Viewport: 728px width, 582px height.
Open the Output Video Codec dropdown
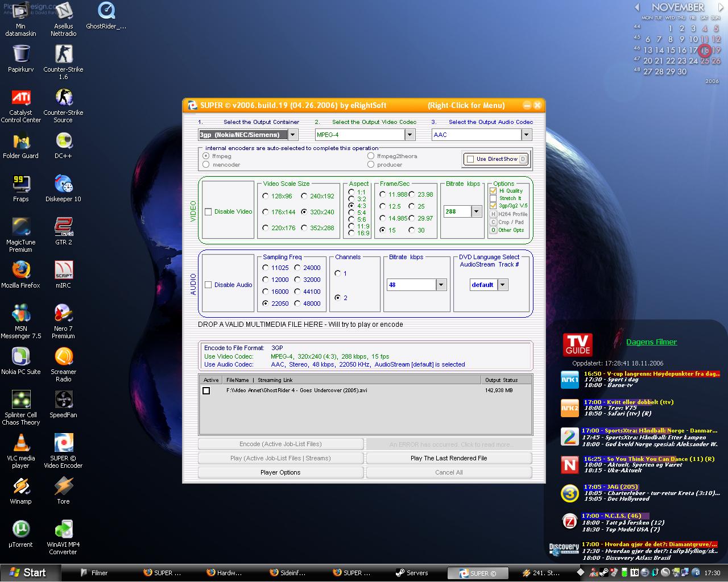point(409,135)
